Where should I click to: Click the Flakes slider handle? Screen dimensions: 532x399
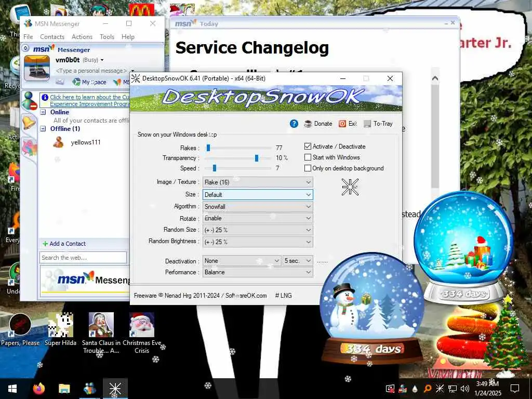pos(208,148)
